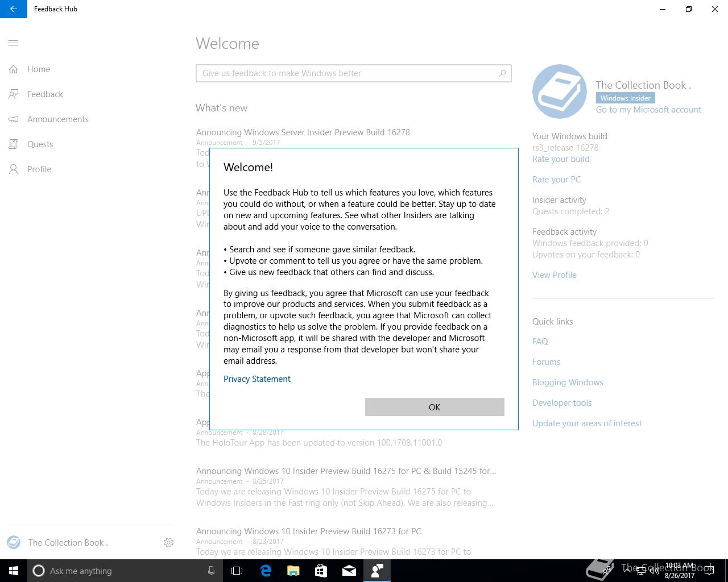This screenshot has height=582, width=728.
Task: Click the Cortana microphone icon
Action: point(211,571)
